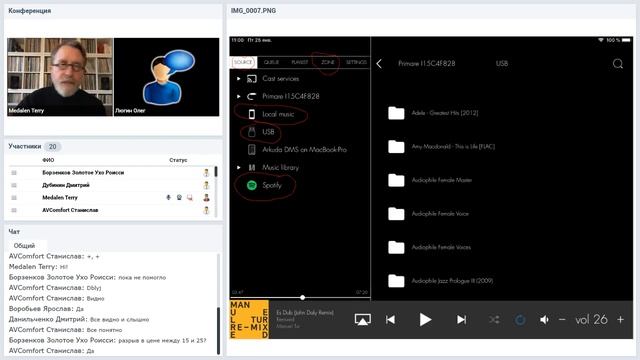Click the ФИО column header
This screenshot has width=640, height=360.
pos(48,160)
